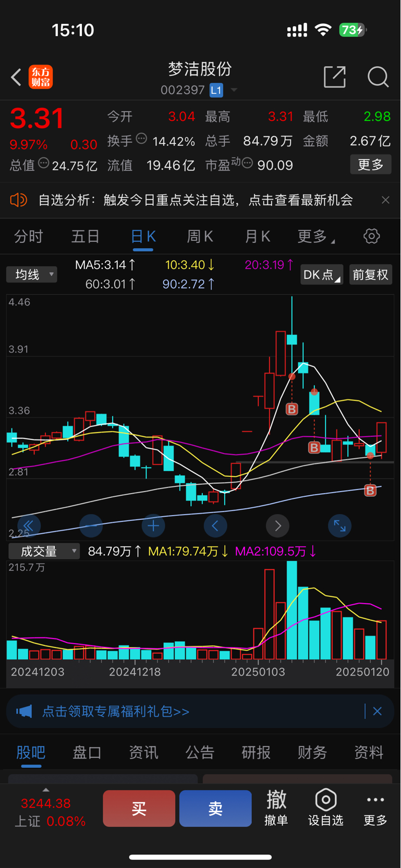Tap the MA5:3.14 value
Screen dimensions: 401x868
(105, 265)
